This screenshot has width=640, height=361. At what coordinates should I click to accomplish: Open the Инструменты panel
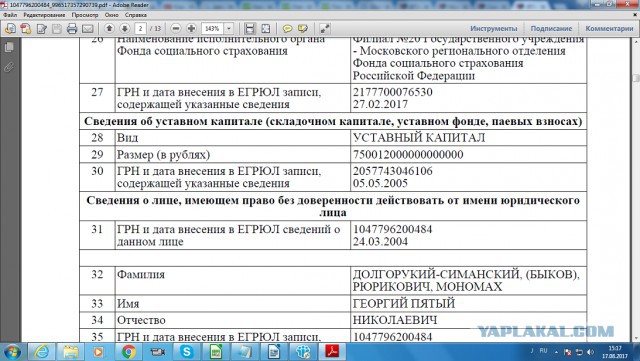coord(493,29)
